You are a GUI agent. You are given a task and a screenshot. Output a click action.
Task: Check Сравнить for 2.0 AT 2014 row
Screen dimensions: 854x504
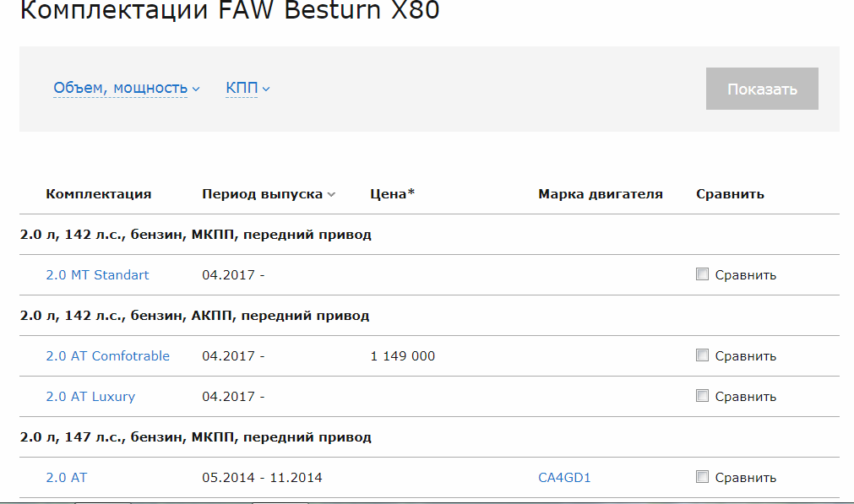tap(702, 477)
